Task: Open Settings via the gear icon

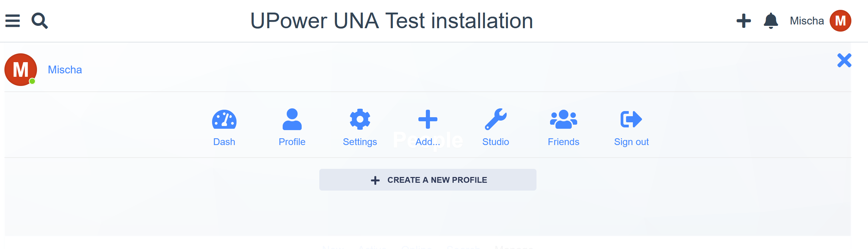Action: click(360, 119)
